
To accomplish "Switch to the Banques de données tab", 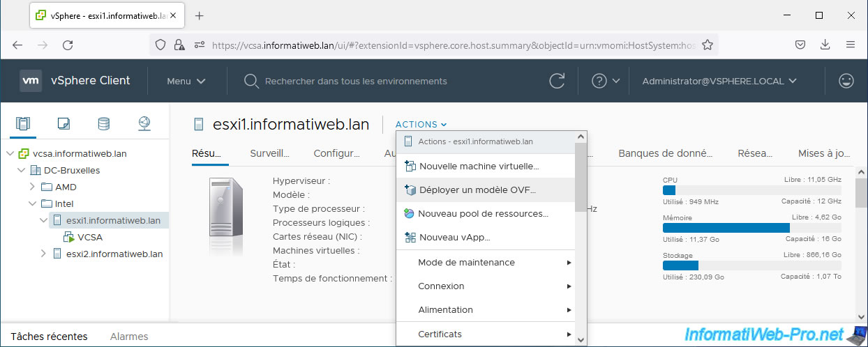I will [x=666, y=153].
